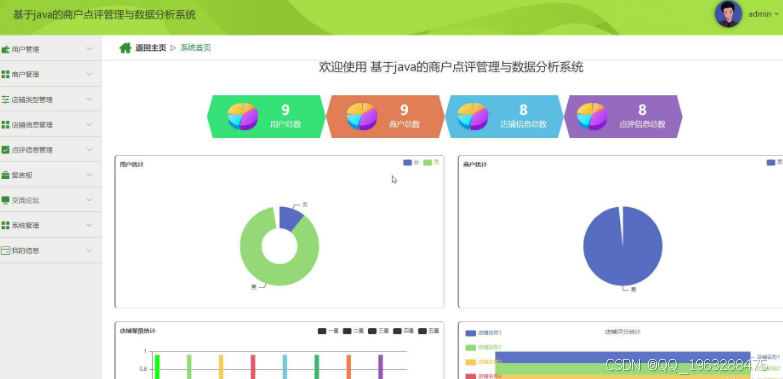
Task: Click the purple last bar in 店铺星级统计
Action: click(x=381, y=367)
